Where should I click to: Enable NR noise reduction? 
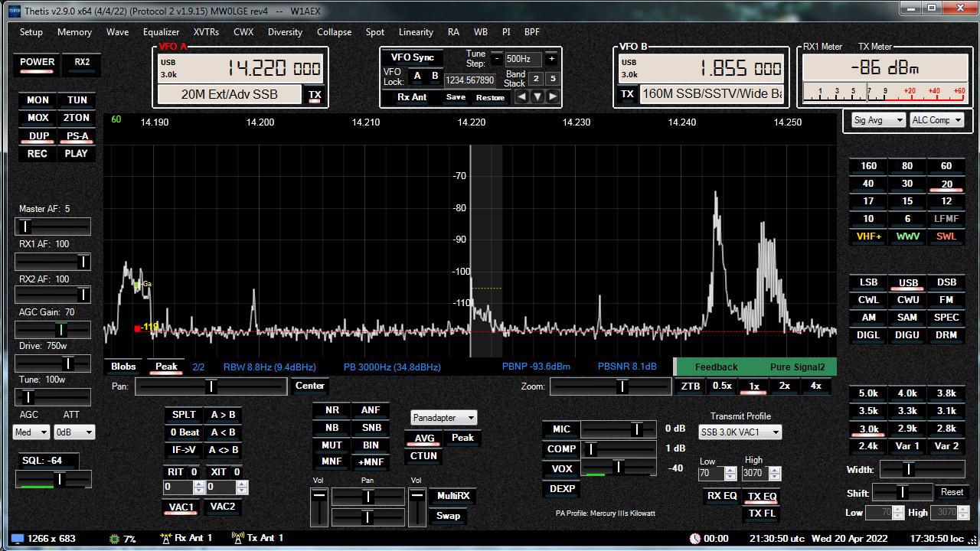(332, 410)
